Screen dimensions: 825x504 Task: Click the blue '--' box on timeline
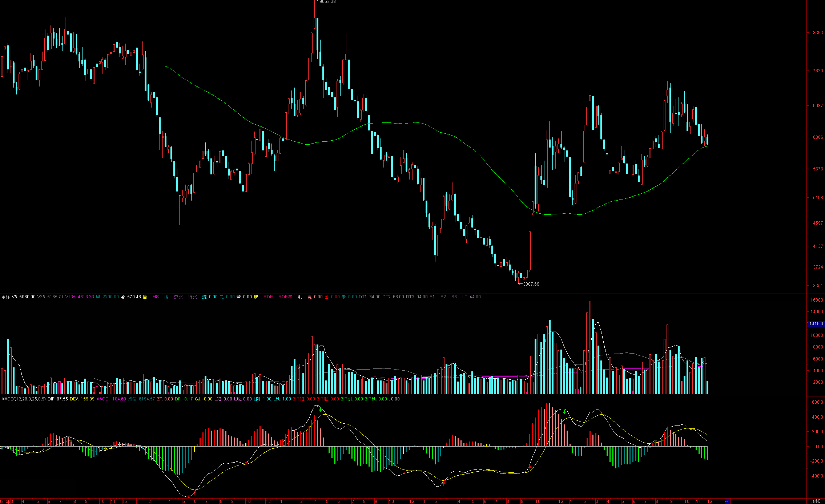click(x=727, y=501)
